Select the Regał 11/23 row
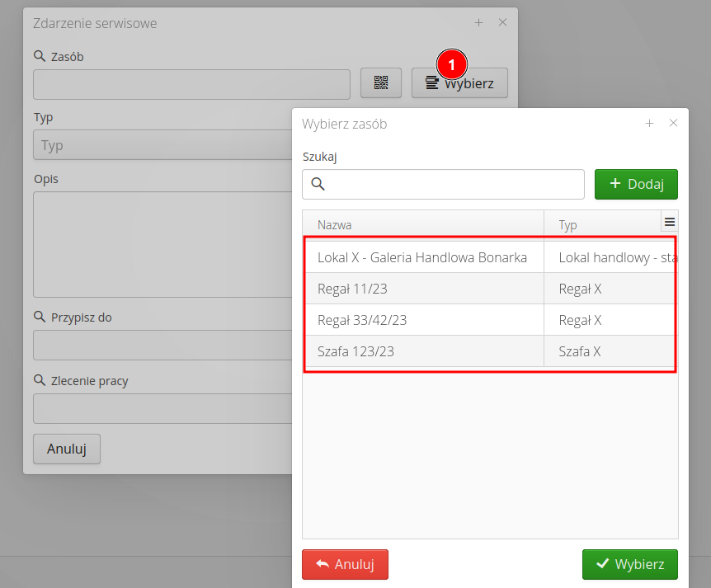 click(x=421, y=289)
